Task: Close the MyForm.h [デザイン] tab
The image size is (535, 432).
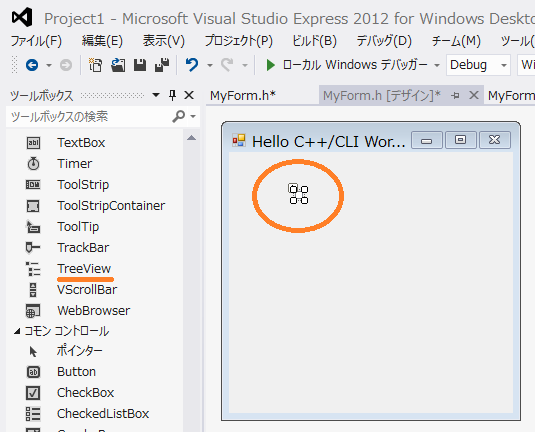Action: (474, 95)
